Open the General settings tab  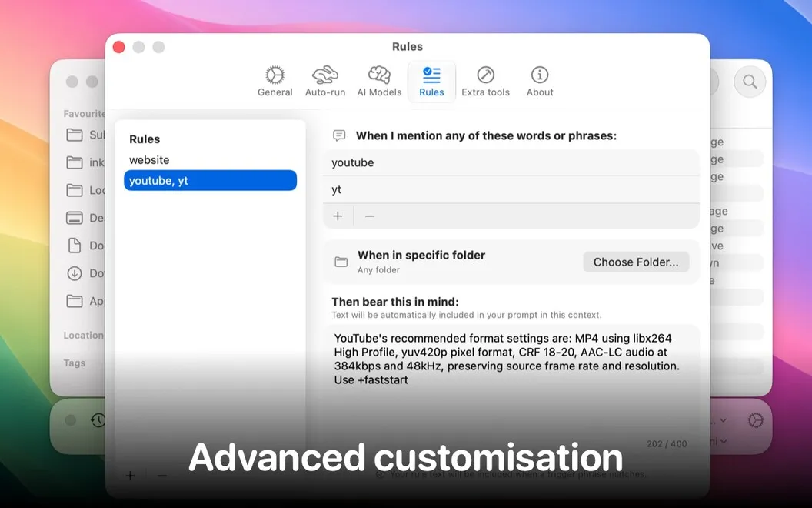(x=275, y=82)
